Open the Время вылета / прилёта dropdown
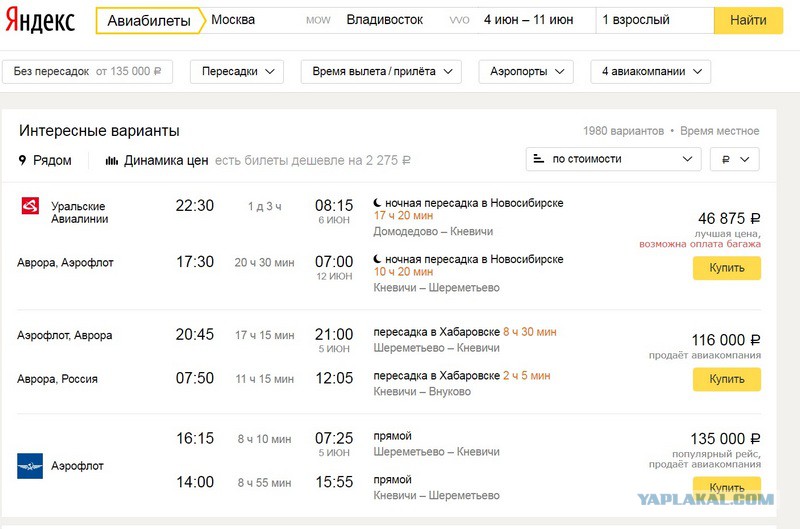The width and height of the screenshot is (800, 529). click(381, 71)
